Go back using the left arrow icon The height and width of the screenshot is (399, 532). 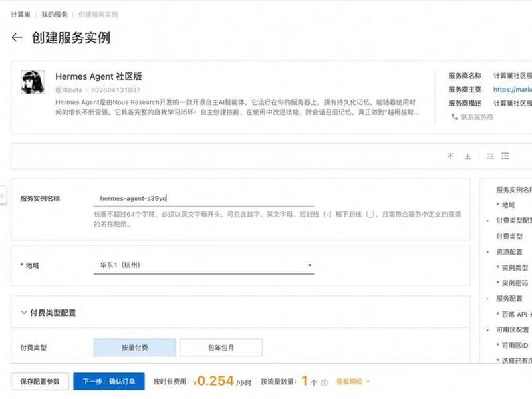pyautogui.click(x=17, y=37)
